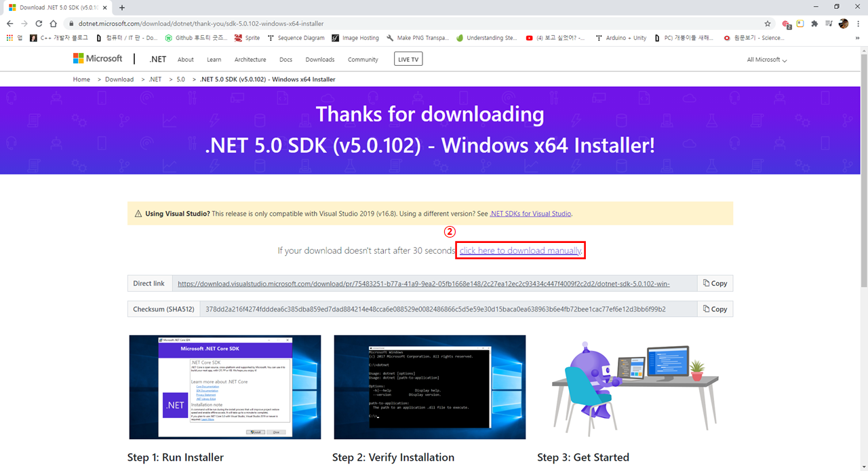Viewport: 868px width, 471px height.
Task: Copy the SHA512 checksum
Action: tap(715, 309)
